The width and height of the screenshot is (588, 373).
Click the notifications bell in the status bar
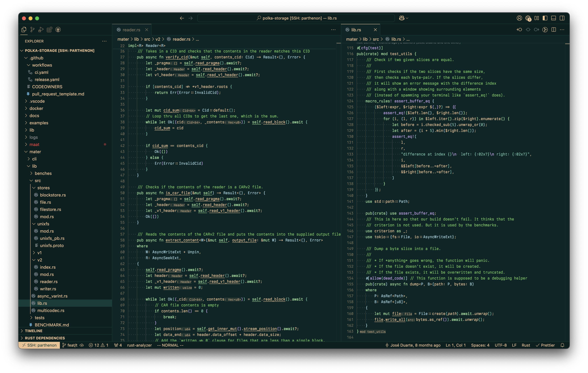click(562, 345)
